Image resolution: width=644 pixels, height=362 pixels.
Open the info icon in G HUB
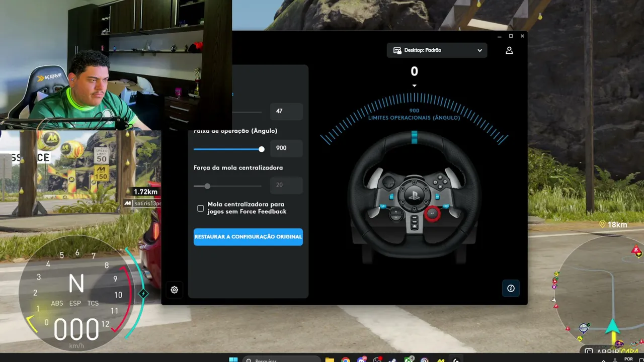pyautogui.click(x=511, y=288)
